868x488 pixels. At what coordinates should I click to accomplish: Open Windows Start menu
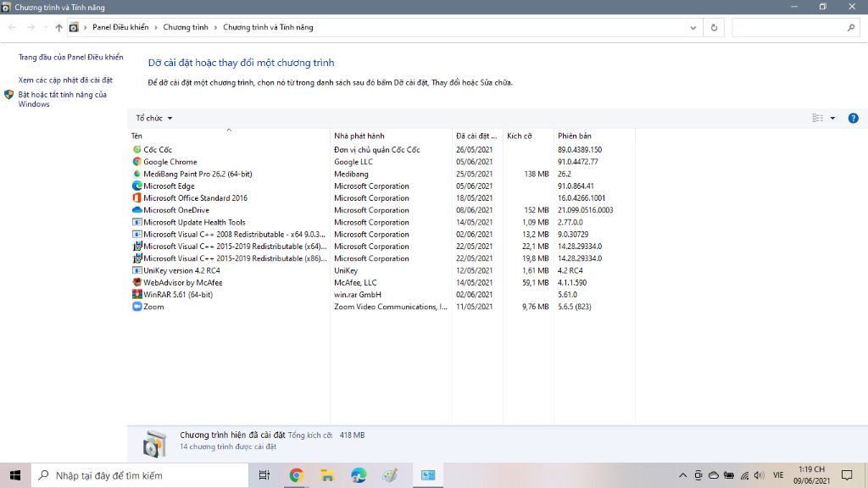coord(15,475)
